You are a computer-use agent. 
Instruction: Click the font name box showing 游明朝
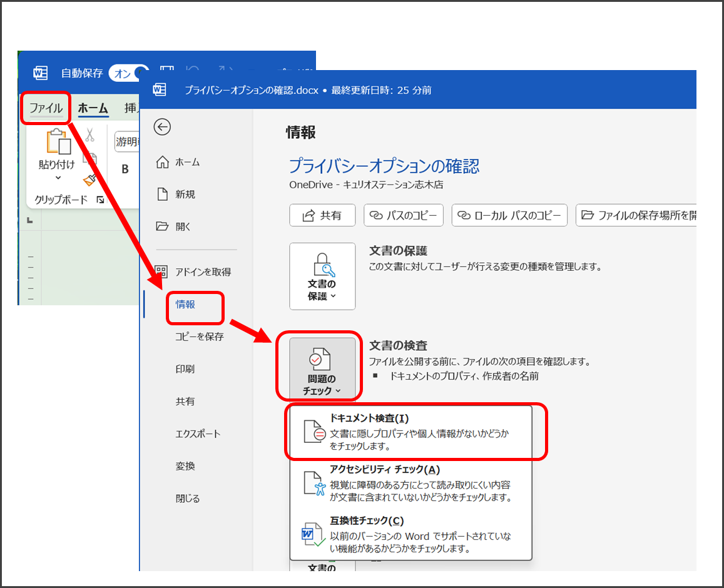point(126,142)
